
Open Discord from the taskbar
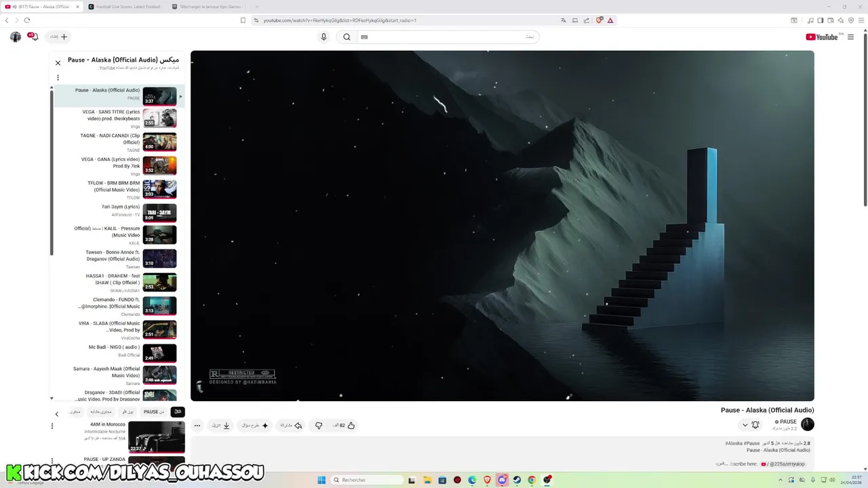point(502,480)
